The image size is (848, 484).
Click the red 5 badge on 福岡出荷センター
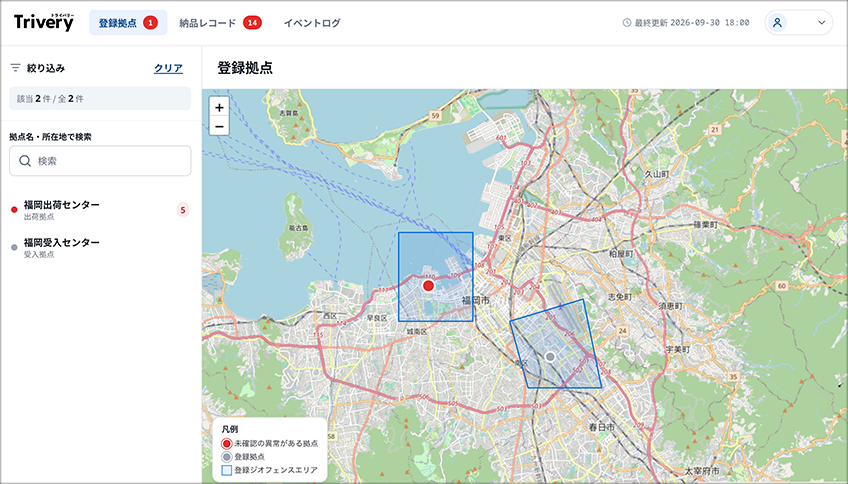(x=183, y=210)
